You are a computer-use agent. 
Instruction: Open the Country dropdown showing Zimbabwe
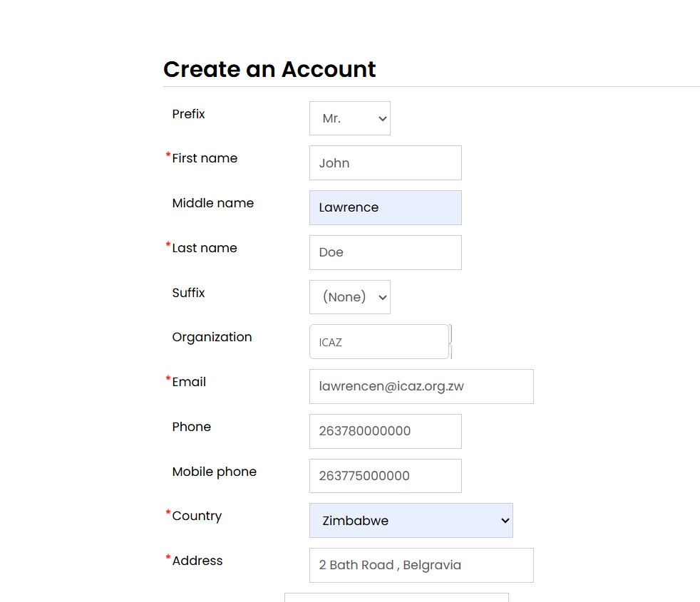tap(411, 521)
